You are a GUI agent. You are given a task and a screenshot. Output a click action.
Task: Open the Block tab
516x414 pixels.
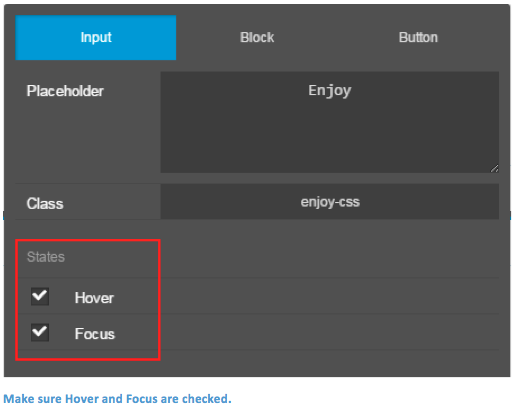click(257, 38)
